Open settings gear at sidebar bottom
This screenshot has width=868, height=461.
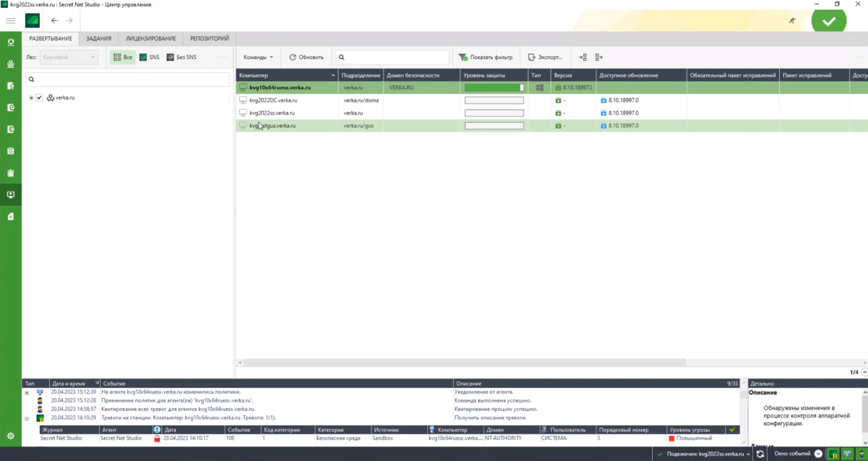(x=11, y=436)
